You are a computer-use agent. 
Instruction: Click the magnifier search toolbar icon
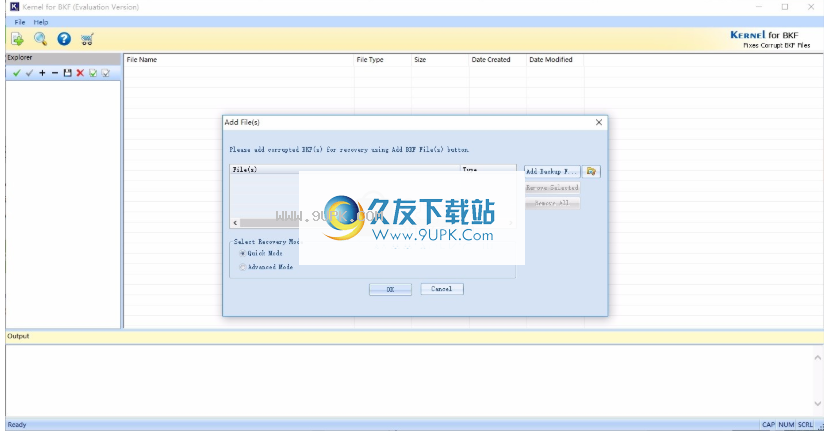pos(40,39)
